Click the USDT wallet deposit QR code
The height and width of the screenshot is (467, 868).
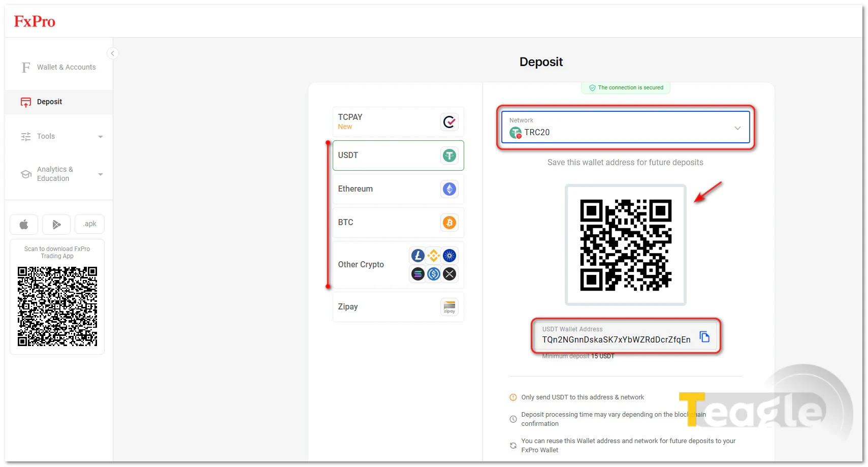[626, 245]
